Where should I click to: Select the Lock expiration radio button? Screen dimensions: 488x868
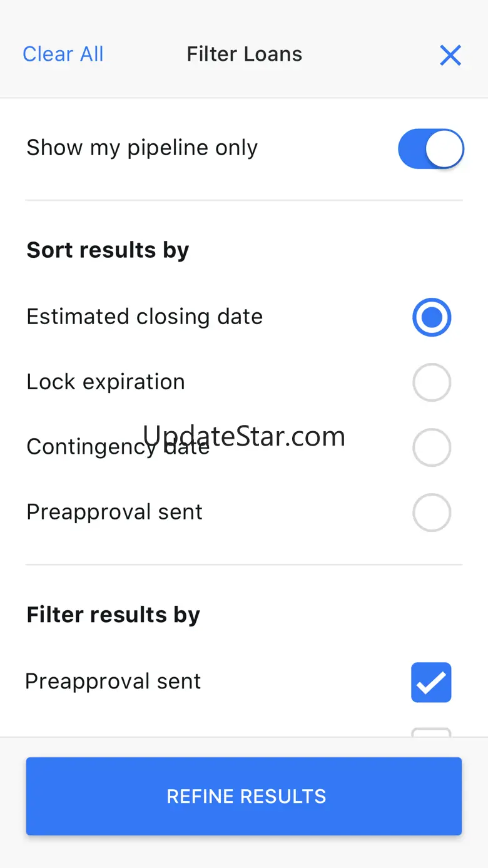[432, 382]
